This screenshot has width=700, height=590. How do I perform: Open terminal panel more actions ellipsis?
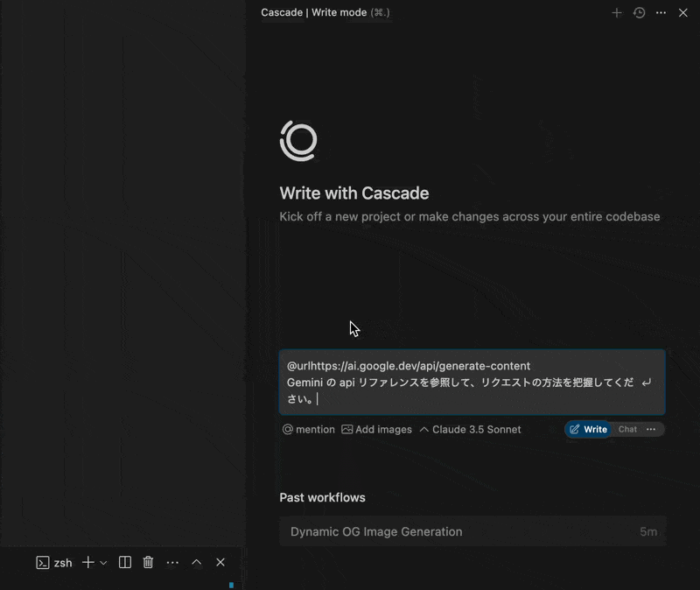172,563
